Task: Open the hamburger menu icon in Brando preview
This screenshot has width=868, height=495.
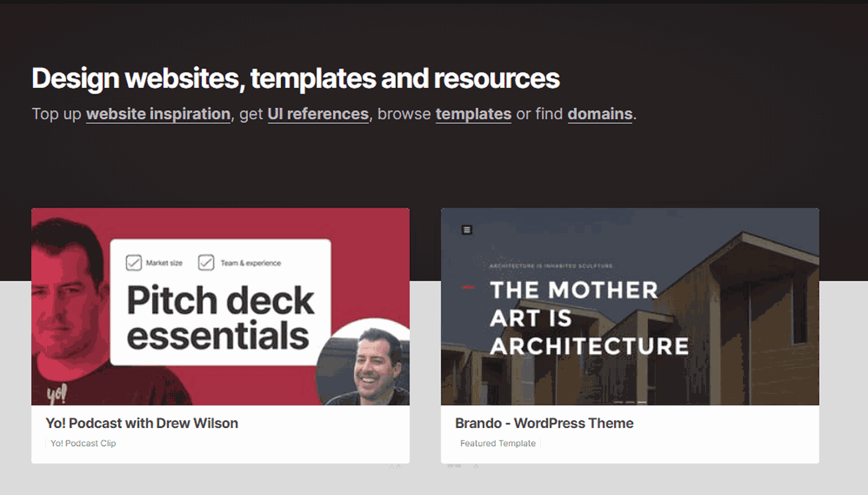Action: [467, 230]
